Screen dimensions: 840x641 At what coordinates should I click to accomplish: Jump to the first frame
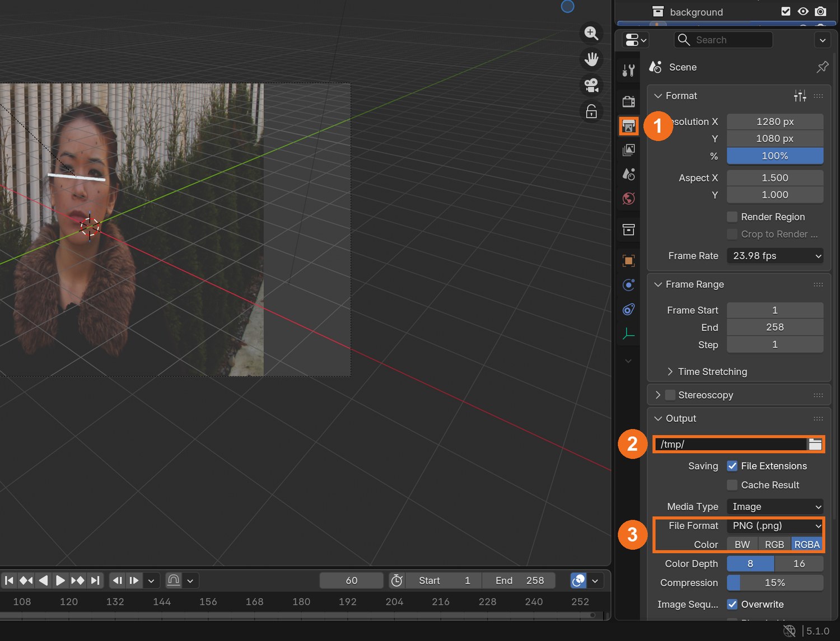point(9,581)
